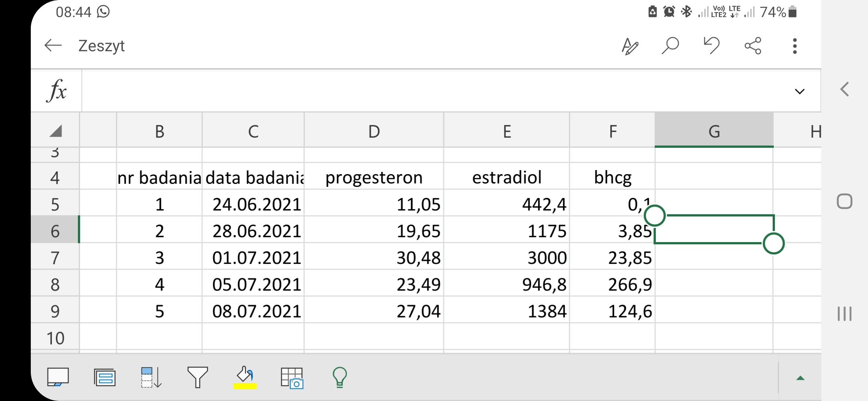Open the side edge panel chevron
The height and width of the screenshot is (401, 868).
(x=845, y=89)
